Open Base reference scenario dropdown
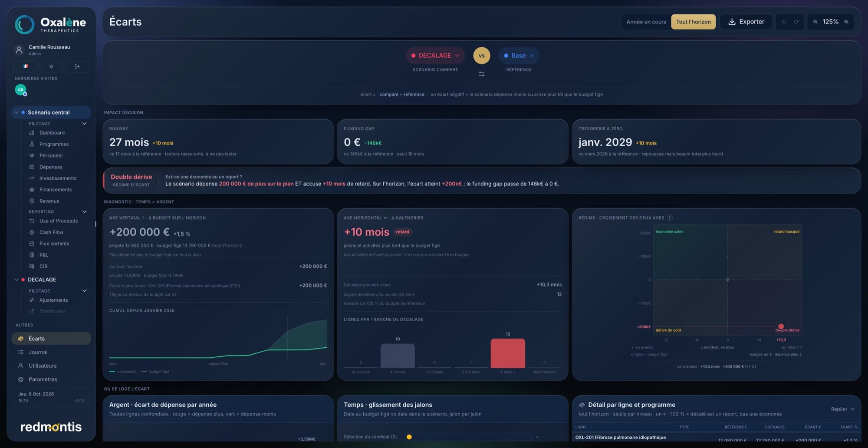Screen dimensions: 868x448 click(519, 56)
